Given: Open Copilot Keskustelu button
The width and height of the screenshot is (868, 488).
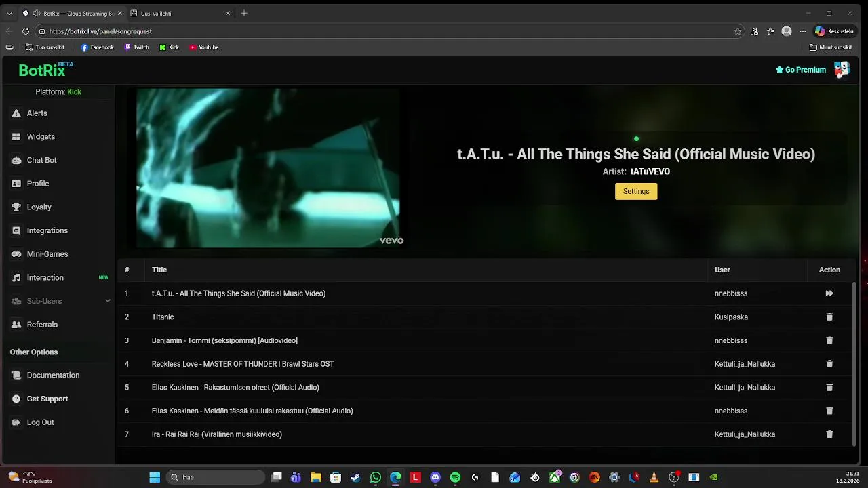Looking at the screenshot, I should [834, 31].
